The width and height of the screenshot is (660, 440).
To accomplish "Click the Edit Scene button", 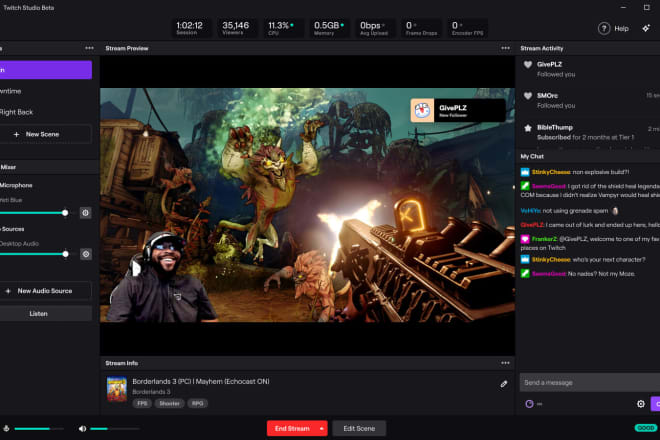I will 359,429.
